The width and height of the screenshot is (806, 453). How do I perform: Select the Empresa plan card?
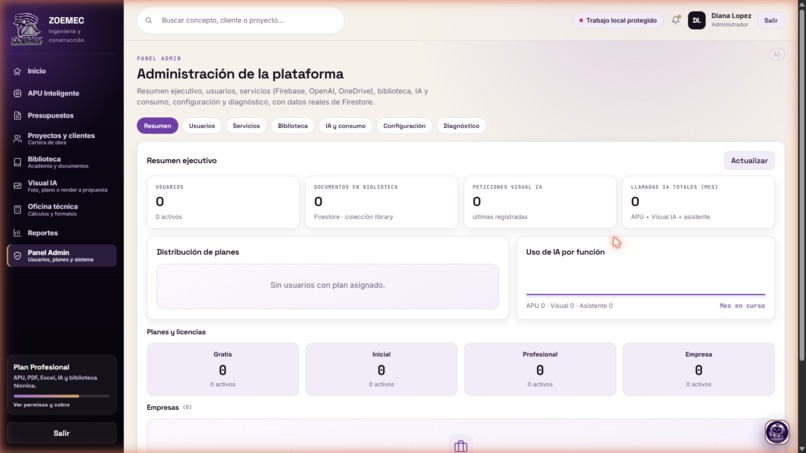tap(699, 369)
